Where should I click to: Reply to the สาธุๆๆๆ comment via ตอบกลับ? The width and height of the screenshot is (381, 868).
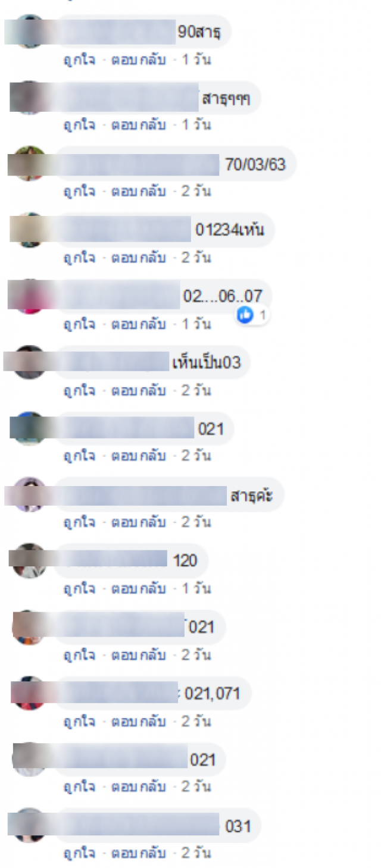click(138, 126)
